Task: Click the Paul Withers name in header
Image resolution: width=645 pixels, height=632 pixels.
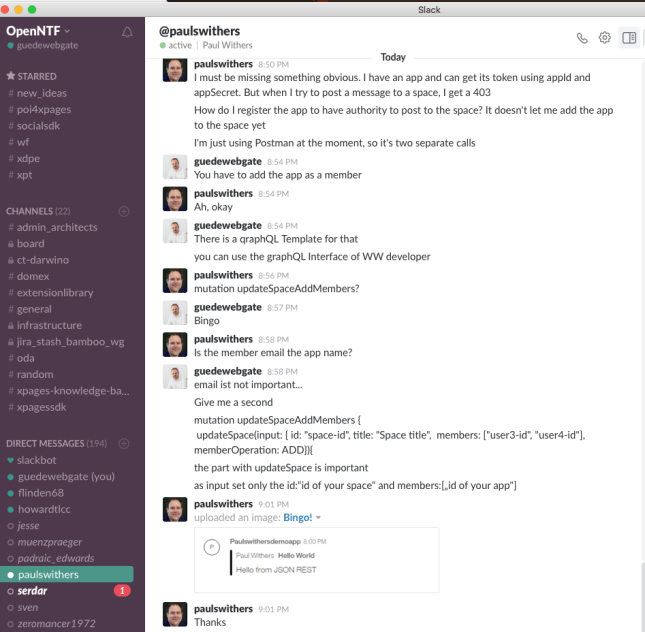Action: 227,45
